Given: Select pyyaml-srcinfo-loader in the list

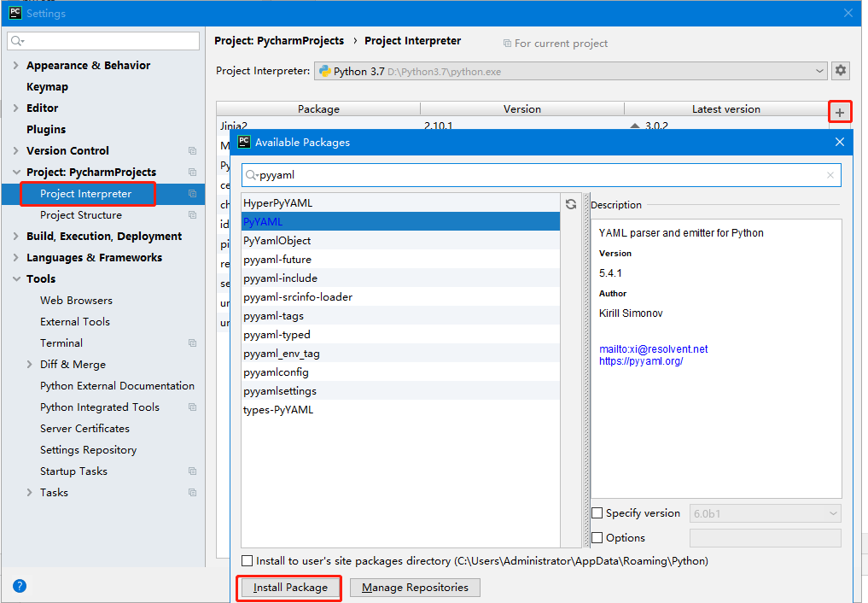Looking at the screenshot, I should point(401,297).
